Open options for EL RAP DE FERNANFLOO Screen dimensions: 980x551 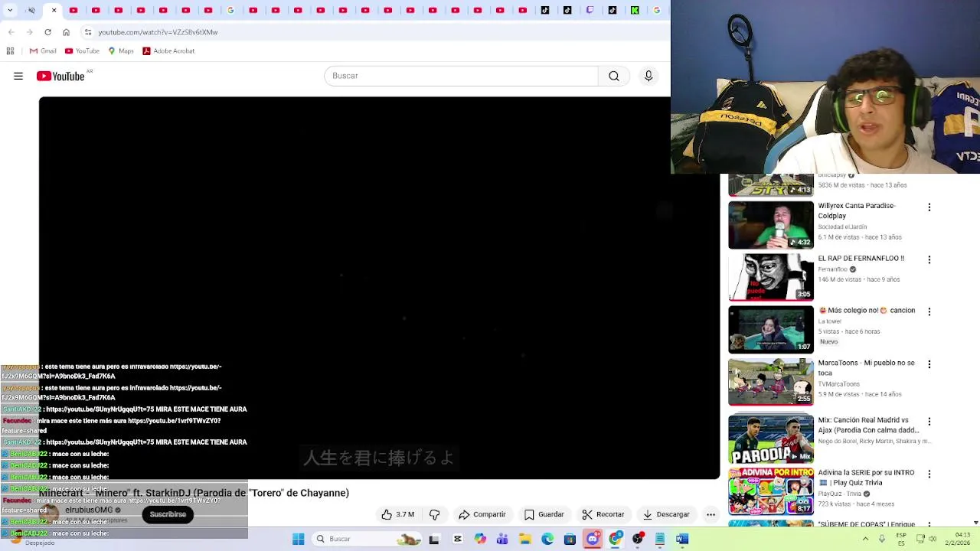pos(929,259)
